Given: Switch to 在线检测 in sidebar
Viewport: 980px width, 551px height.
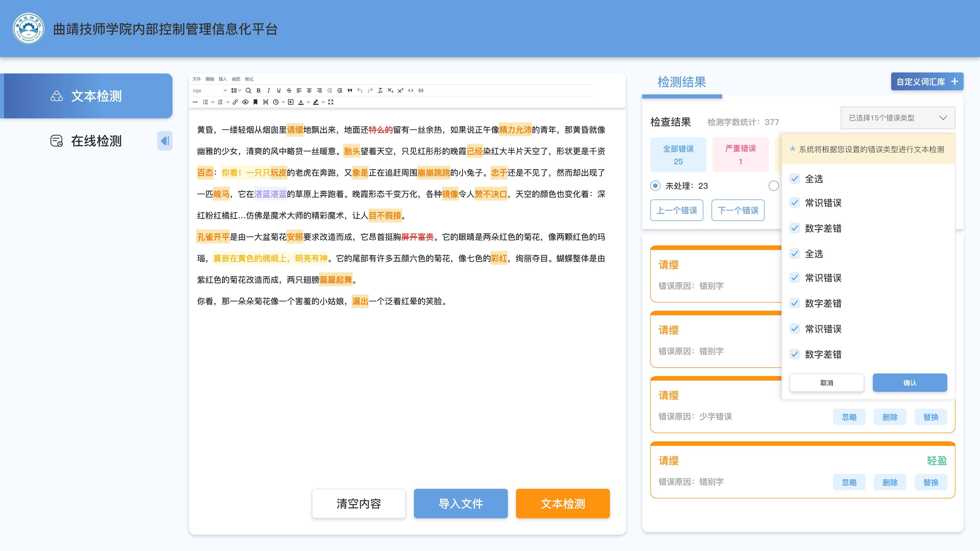Looking at the screenshot, I should [96, 141].
